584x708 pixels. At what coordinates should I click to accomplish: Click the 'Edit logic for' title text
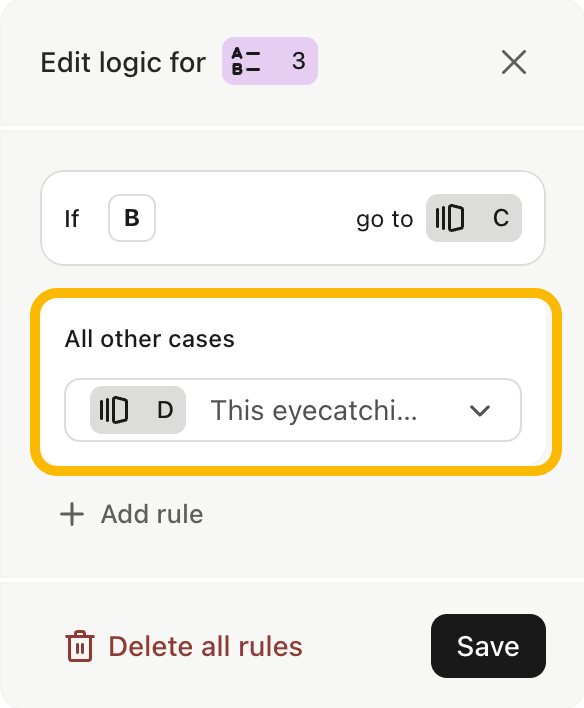(123, 62)
